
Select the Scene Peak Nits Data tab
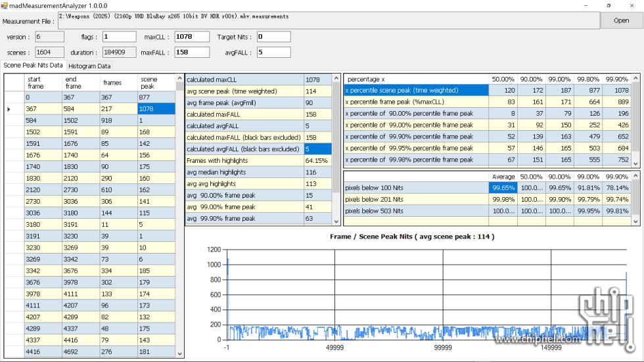(33, 66)
